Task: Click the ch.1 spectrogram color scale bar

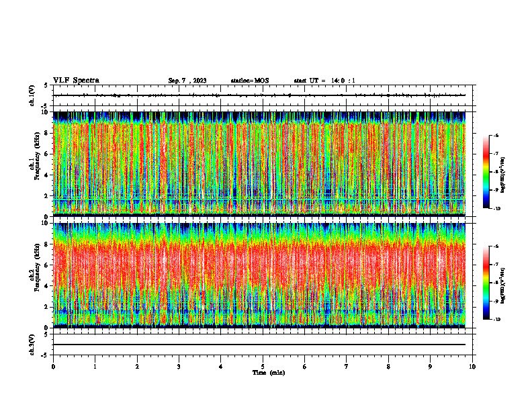Action: (x=486, y=172)
